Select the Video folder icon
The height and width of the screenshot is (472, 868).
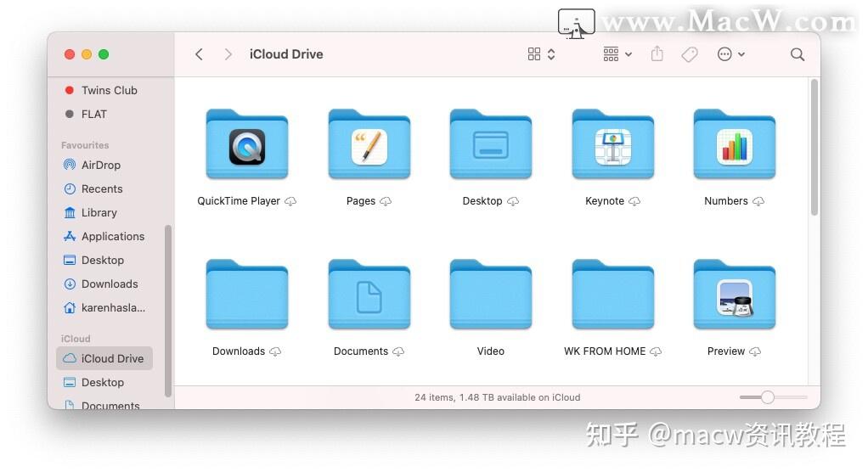[x=490, y=295]
